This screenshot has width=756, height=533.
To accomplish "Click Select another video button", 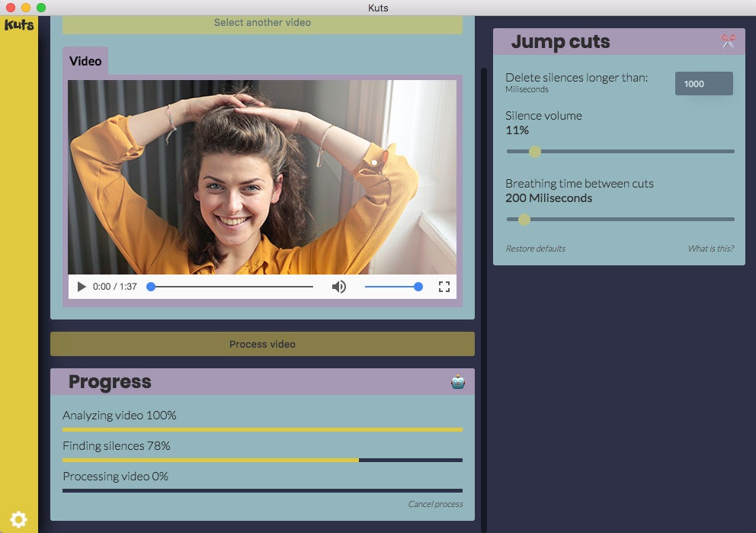I will (x=262, y=24).
